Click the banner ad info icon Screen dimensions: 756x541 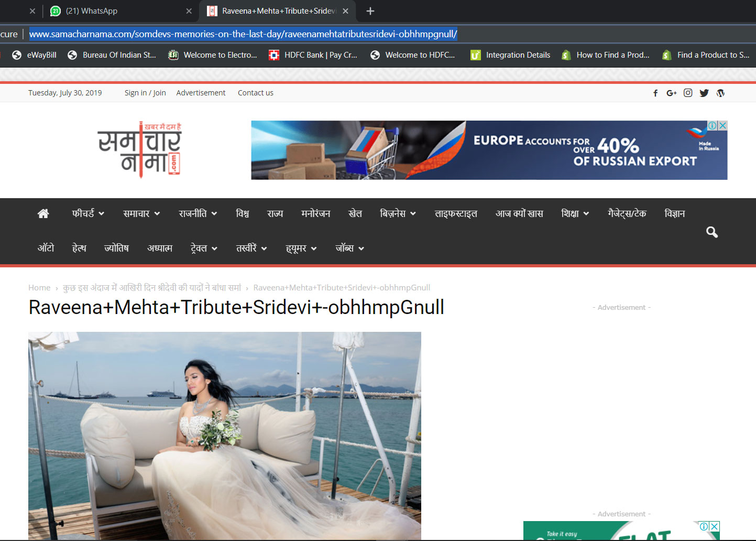[x=713, y=126]
